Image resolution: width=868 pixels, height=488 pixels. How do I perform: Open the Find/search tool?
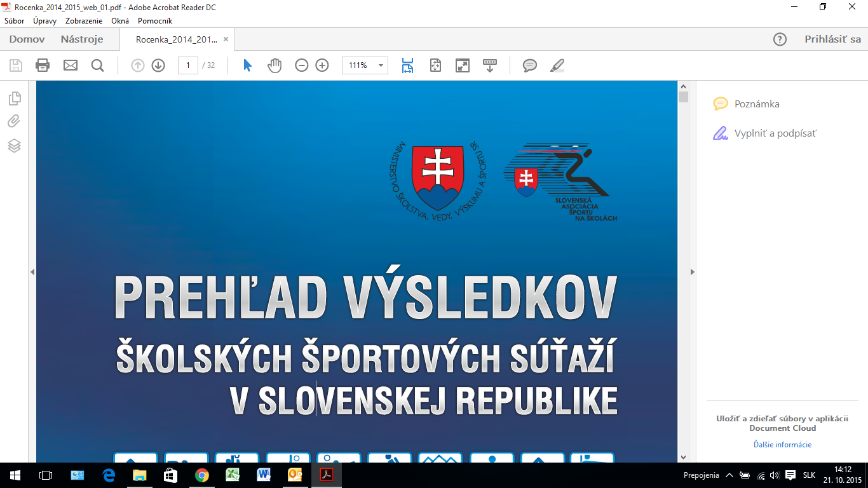point(97,65)
